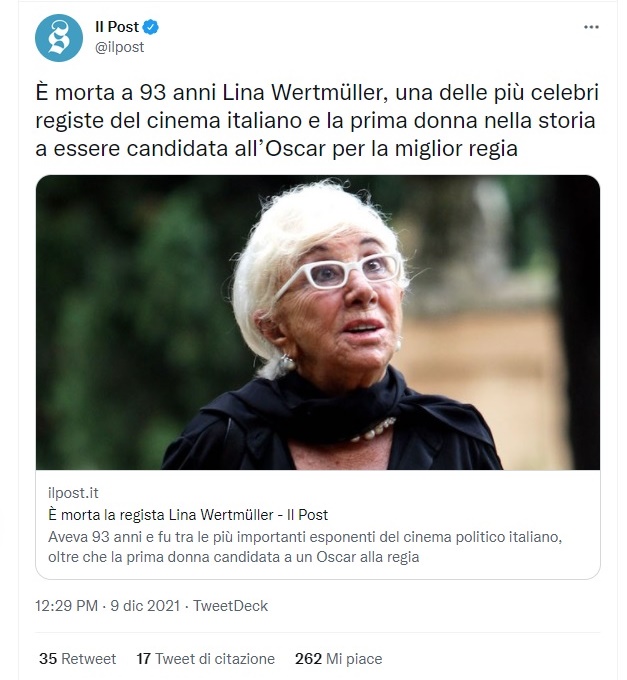Click the Il Post profile avatar
The image size is (627, 680).
59,38
